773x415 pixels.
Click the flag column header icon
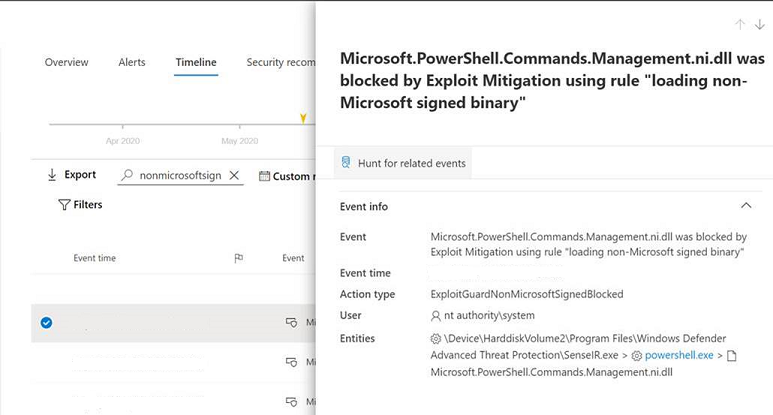tap(239, 258)
